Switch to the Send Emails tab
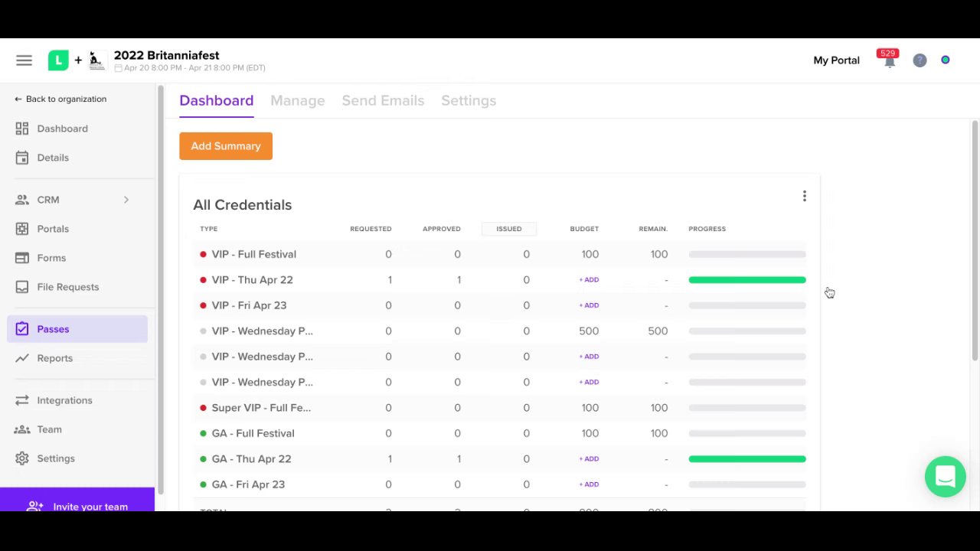Screen dimensions: 980x551 point(383,100)
